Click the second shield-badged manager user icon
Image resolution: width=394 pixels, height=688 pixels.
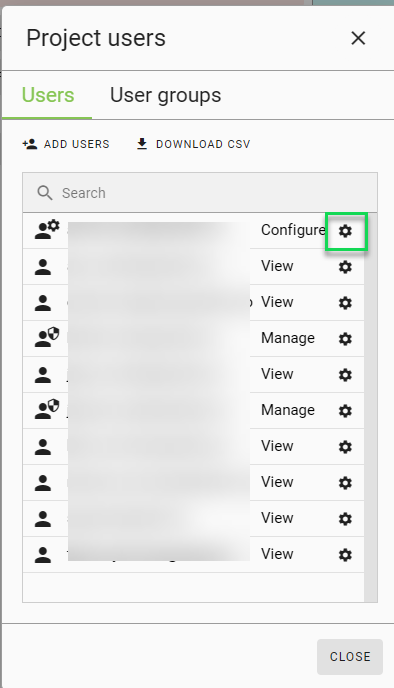coord(47,409)
